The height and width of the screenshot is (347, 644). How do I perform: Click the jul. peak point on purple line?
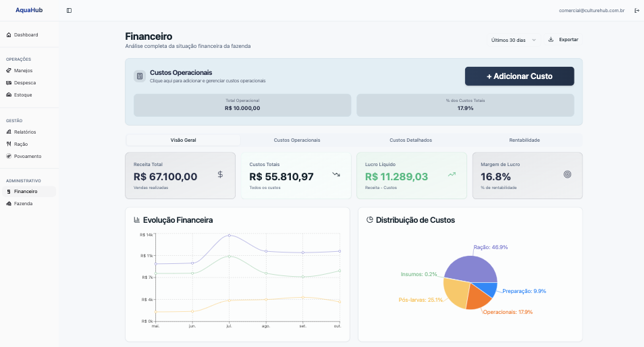pyautogui.click(x=230, y=236)
